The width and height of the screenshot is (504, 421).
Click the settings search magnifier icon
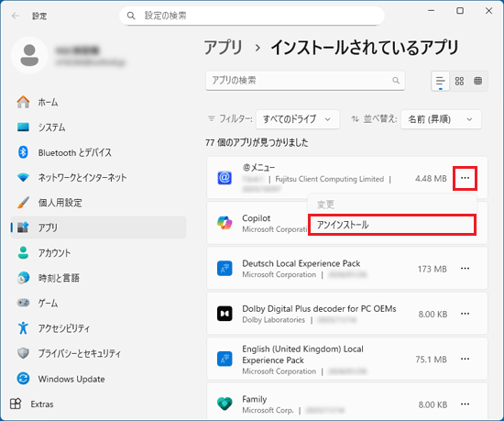click(131, 16)
